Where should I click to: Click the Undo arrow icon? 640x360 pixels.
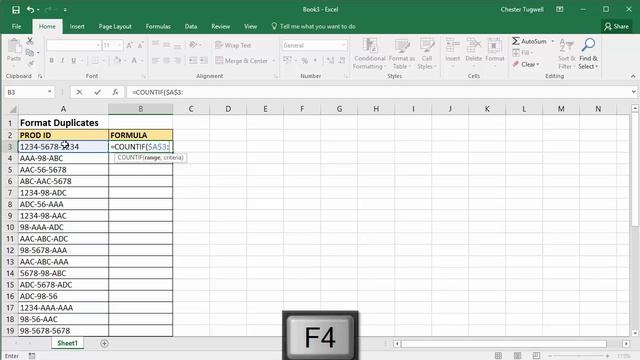point(30,9)
